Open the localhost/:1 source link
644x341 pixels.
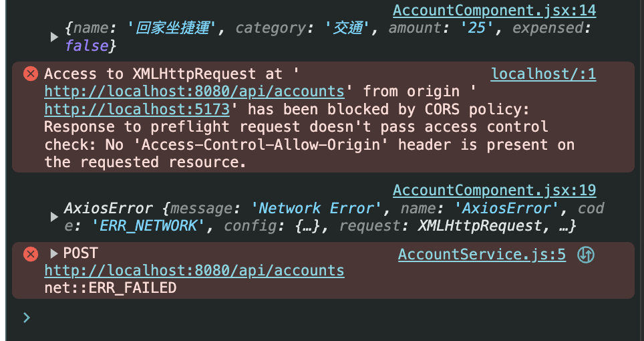[x=543, y=74]
